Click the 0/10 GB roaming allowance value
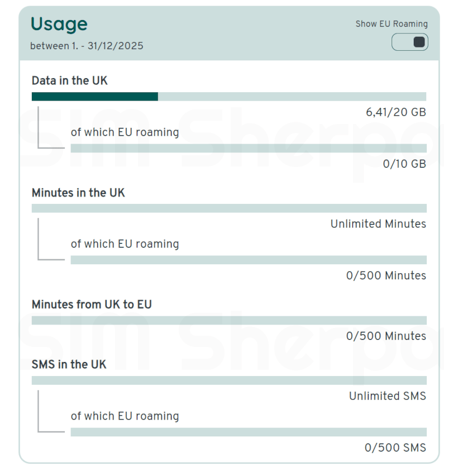 [x=404, y=164]
